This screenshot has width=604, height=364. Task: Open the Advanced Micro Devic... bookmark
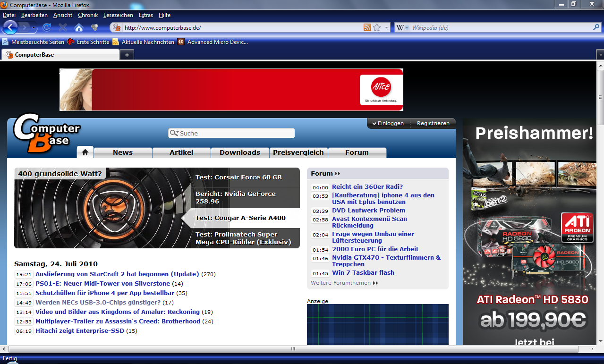coord(213,42)
